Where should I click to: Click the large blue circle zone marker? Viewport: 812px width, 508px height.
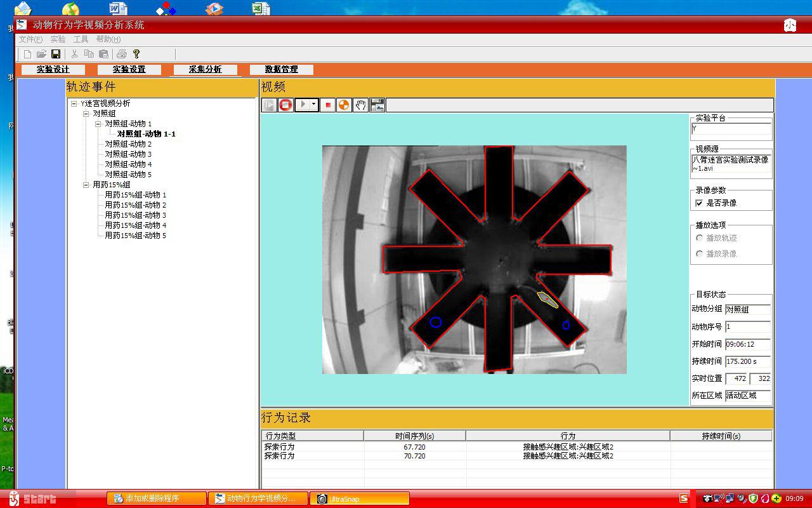436,322
